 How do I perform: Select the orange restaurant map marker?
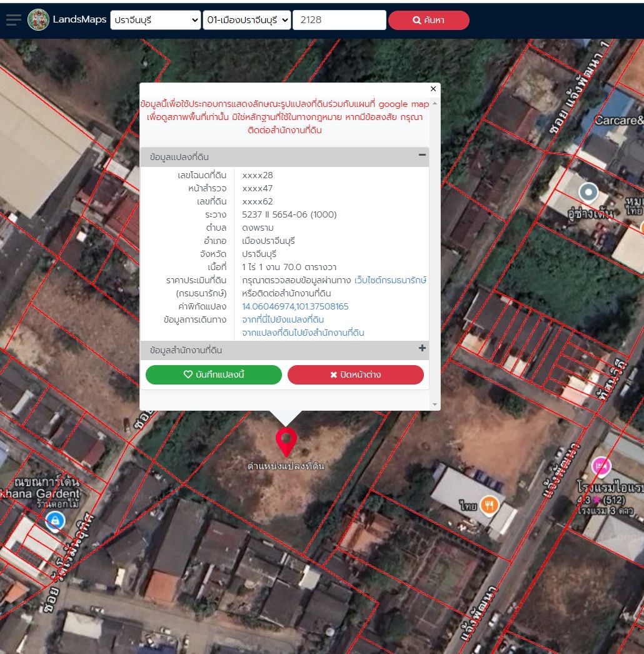point(490,505)
